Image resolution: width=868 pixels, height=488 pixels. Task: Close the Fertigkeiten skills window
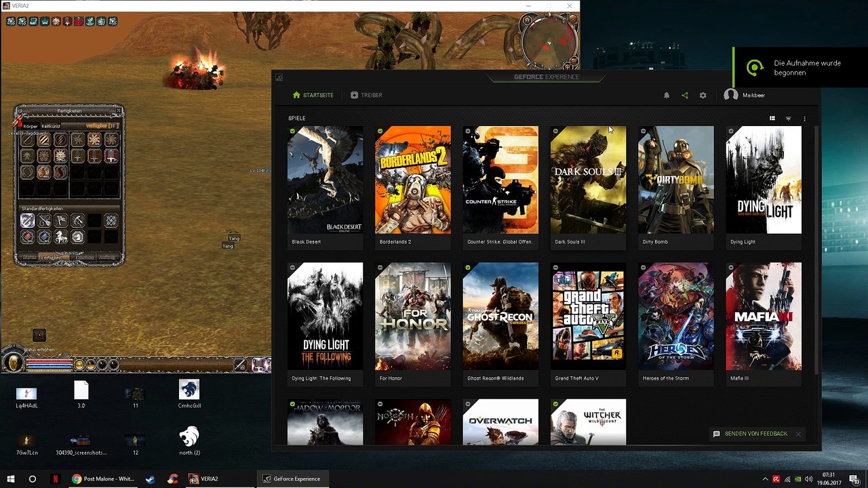119,110
